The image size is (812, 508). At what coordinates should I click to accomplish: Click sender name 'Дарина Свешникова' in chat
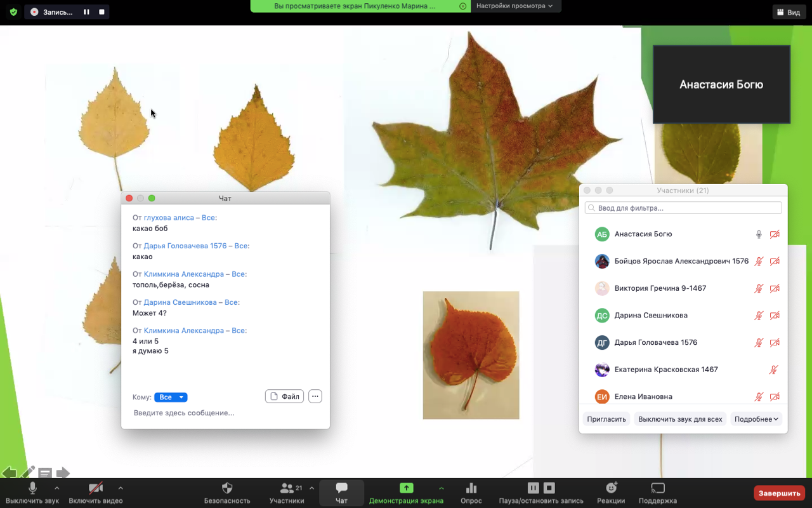[x=180, y=302]
